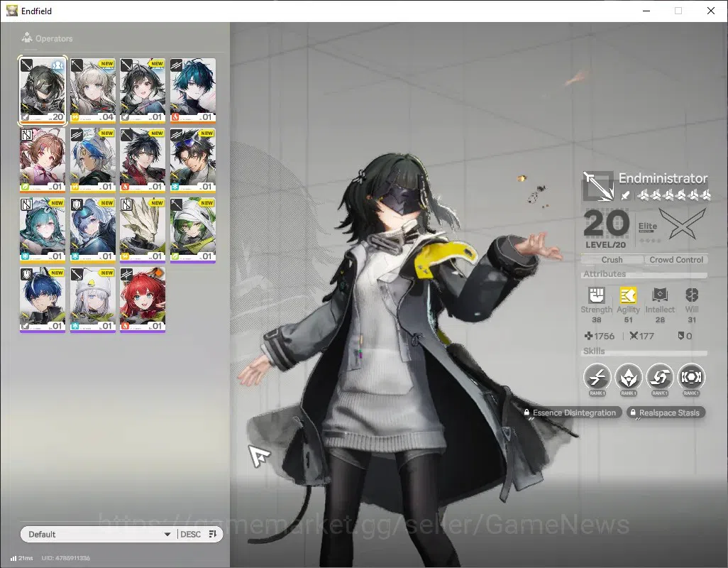Click the Intellect value 28
The image size is (728, 568).
(660, 320)
